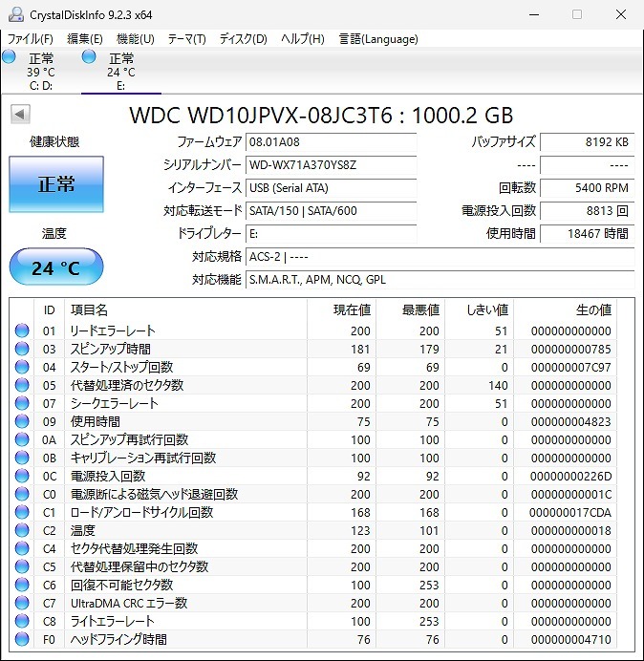Click status orb for attribute F0 ヘッドフライング時間

22,639
